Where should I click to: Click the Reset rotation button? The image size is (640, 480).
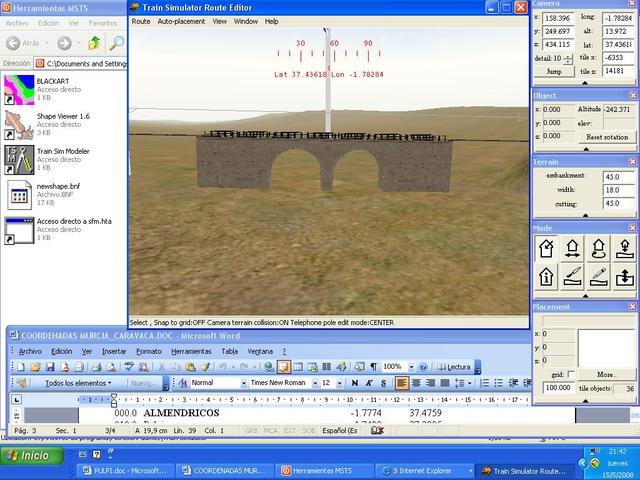click(607, 137)
